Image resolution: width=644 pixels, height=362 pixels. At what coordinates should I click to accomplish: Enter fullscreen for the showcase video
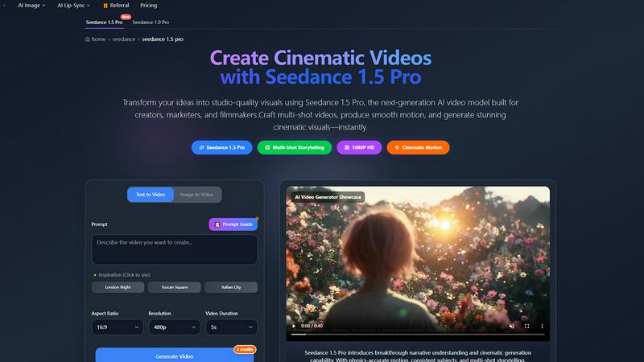click(x=527, y=326)
